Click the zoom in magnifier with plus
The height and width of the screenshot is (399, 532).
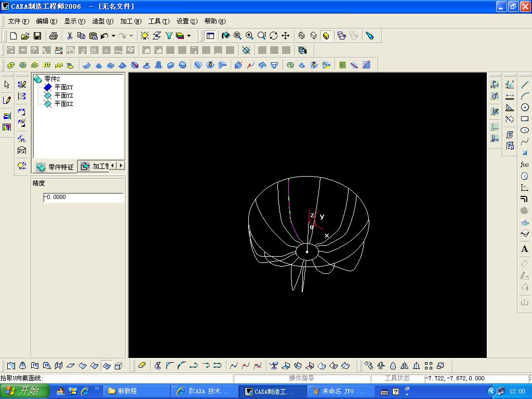point(249,36)
